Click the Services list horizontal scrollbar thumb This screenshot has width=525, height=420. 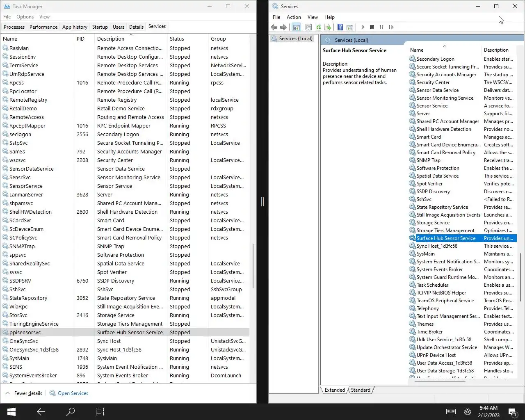(x=440, y=382)
